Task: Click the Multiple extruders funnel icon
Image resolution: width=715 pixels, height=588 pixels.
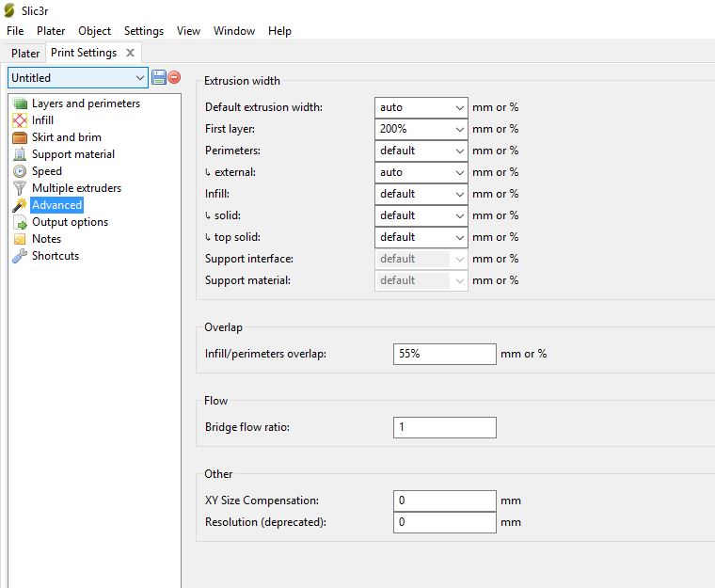Action: pos(20,188)
